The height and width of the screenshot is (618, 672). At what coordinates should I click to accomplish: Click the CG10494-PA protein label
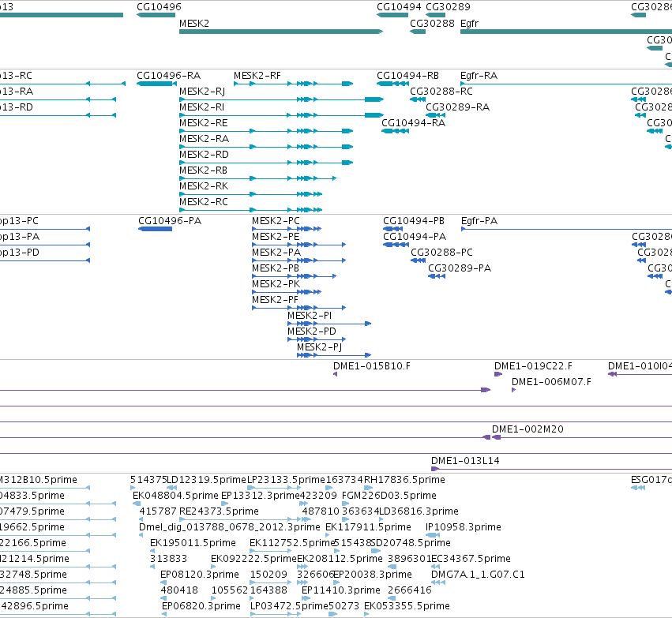coord(415,237)
